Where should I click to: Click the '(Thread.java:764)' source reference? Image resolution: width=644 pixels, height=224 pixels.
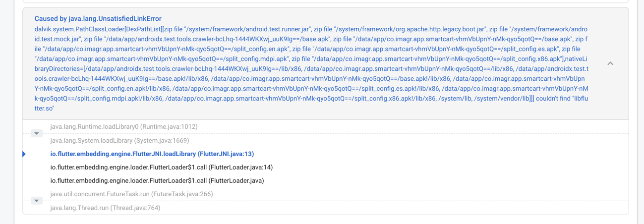pos(135,208)
